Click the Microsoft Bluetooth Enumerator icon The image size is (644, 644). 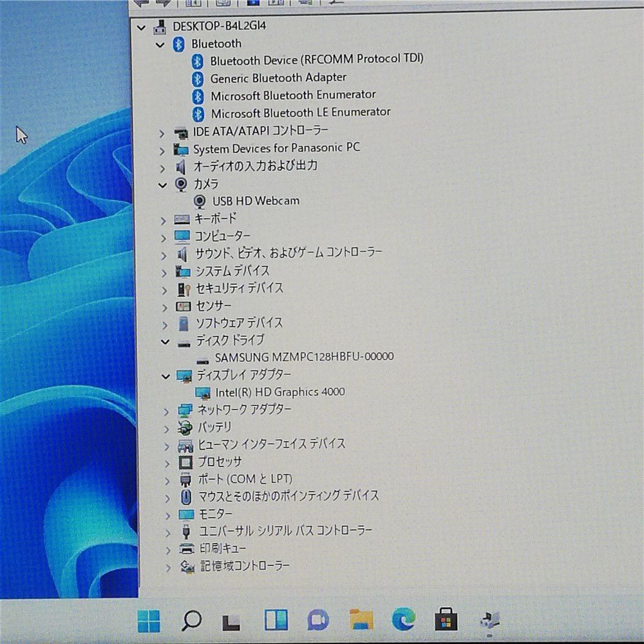pyautogui.click(x=198, y=97)
